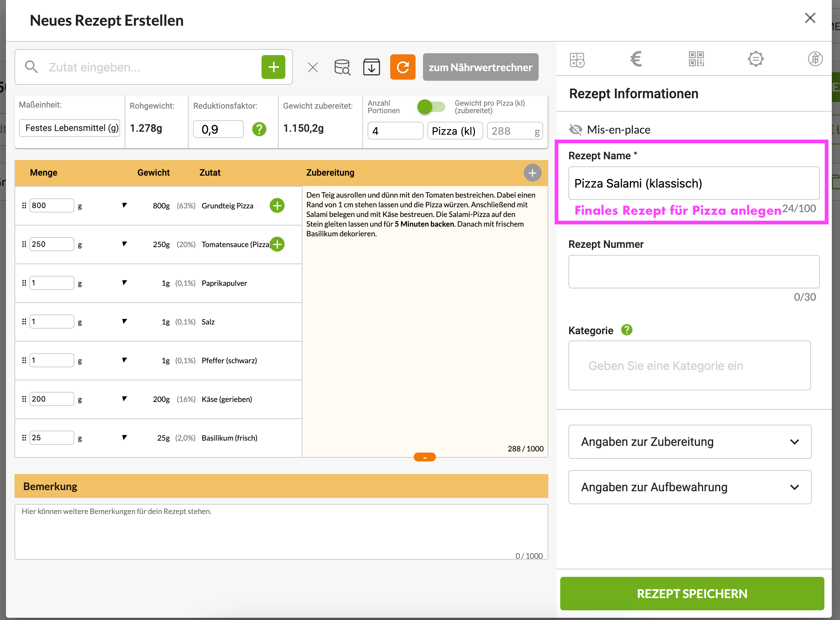840x620 pixels.
Task: Expand Angaben zur Aufbewahrung section
Action: (x=690, y=487)
